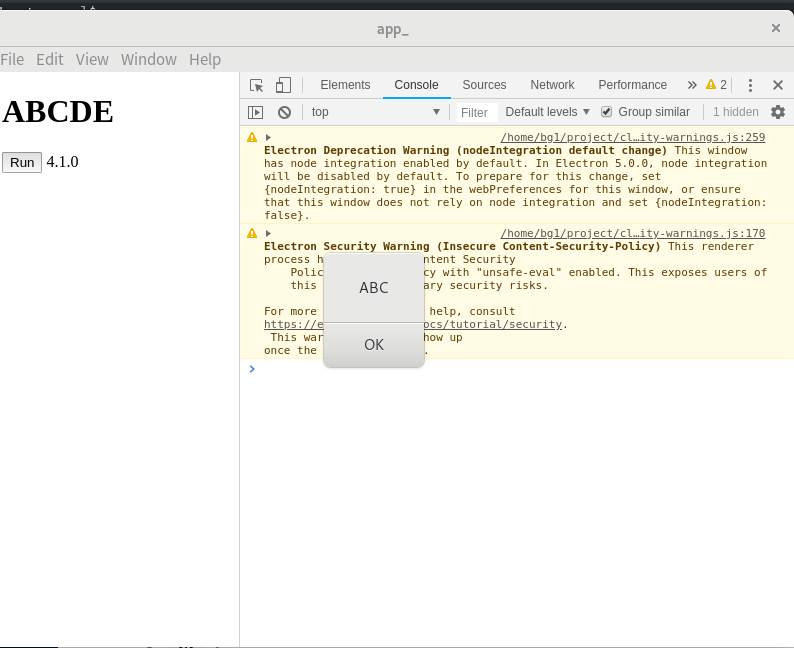
Task: Follow the tutorial/security documentation link
Action: [x=413, y=324]
